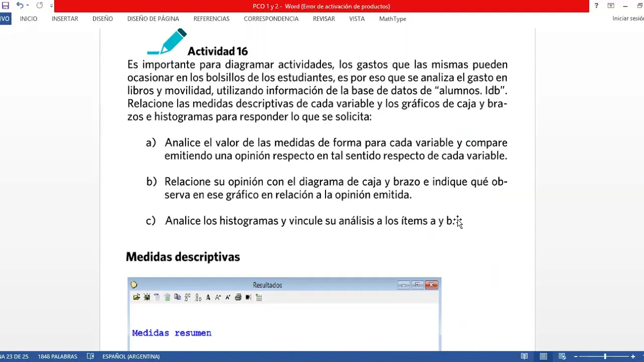Switch to Print Layout view icon
This screenshot has height=362, width=644.
[543, 356]
